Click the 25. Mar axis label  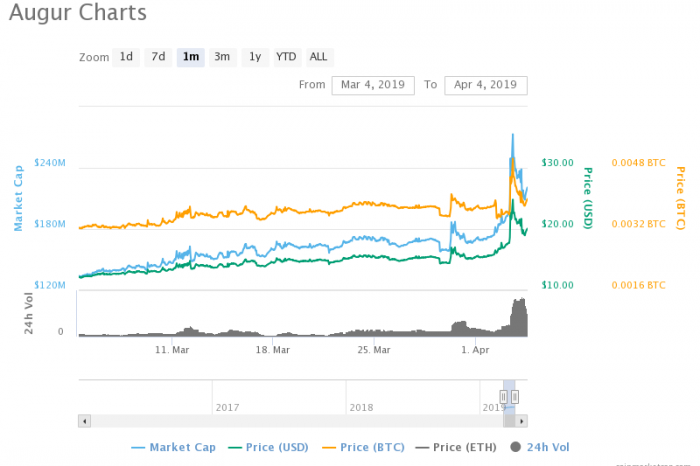click(374, 350)
